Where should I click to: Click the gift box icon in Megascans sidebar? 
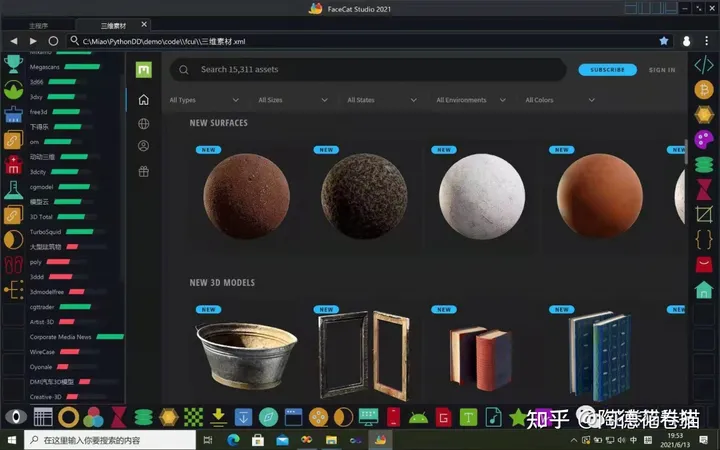144,171
